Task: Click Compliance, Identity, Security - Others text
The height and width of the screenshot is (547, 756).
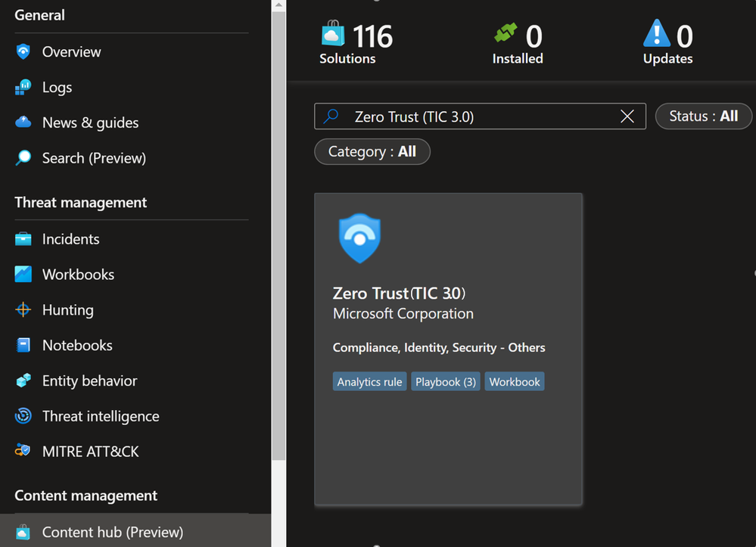Action: pos(439,347)
